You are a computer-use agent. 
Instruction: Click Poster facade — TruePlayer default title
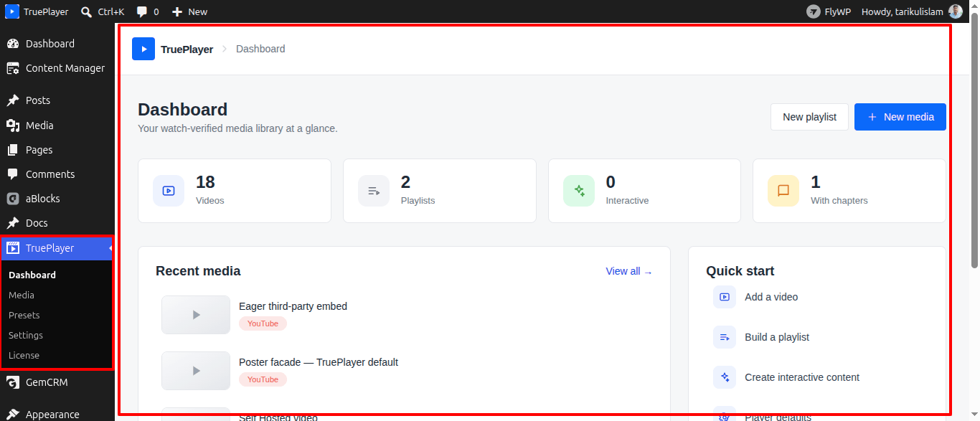point(319,362)
